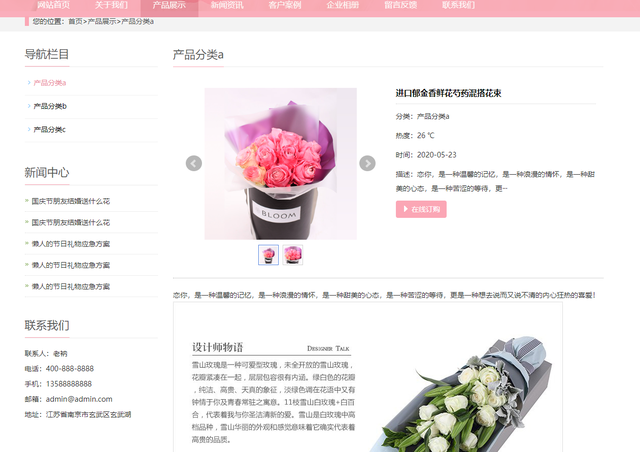Screen dimensions: 640x452
Task: Select 产品分类c in the sidebar navigation
Action: [49, 129]
